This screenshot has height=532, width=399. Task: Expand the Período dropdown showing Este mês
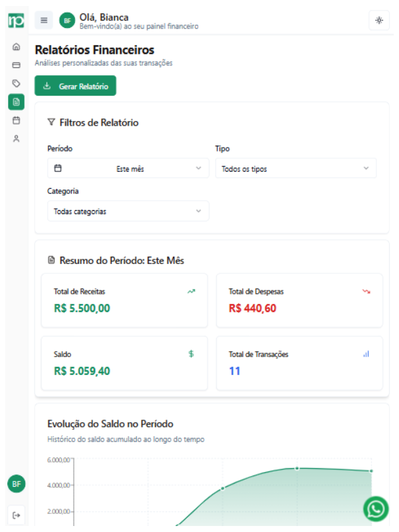[128, 169]
